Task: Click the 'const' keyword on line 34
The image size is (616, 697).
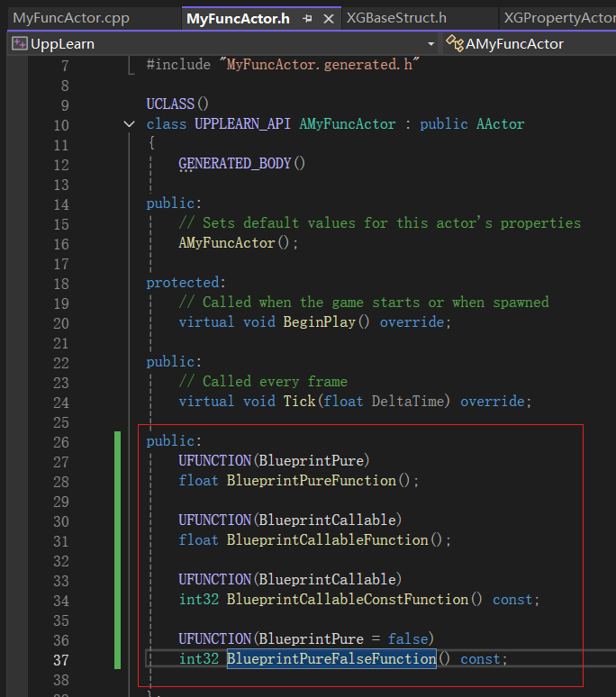Action: (x=512, y=600)
